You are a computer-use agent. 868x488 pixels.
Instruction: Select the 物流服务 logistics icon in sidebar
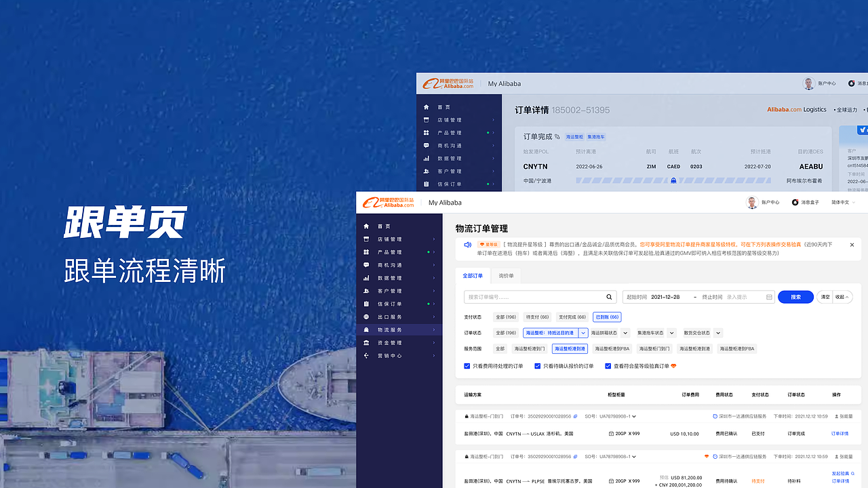[366, 329]
